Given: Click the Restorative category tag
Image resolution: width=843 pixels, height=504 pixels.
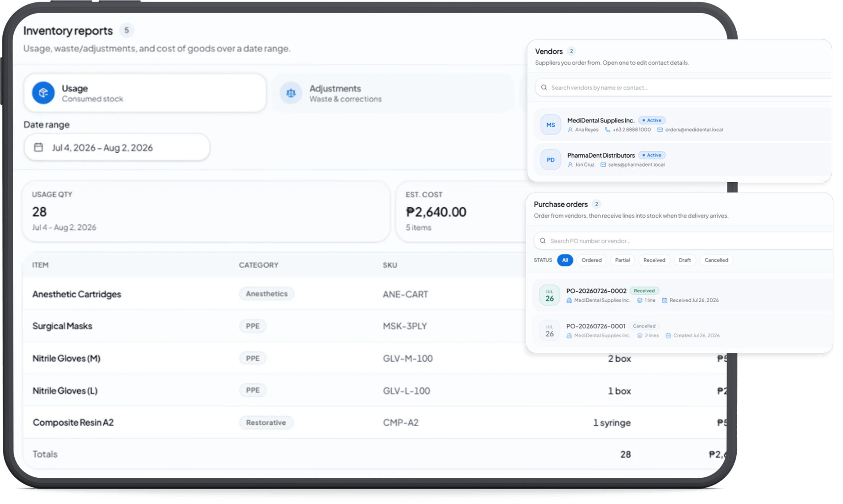Looking at the screenshot, I should (x=266, y=422).
